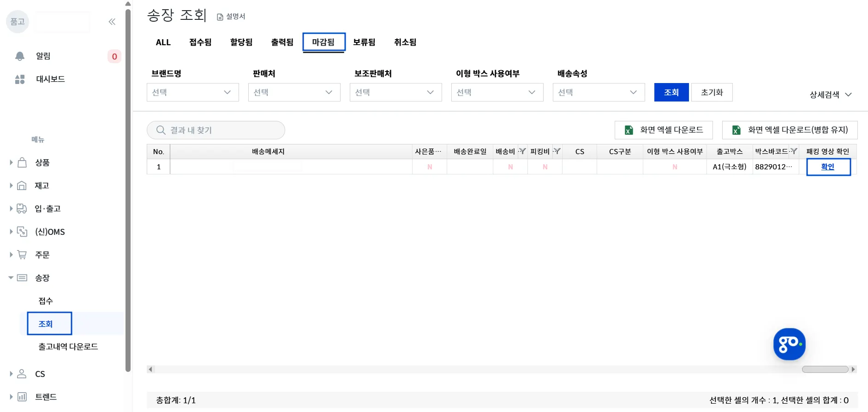Switch to the 보류됨 tab

pos(364,42)
